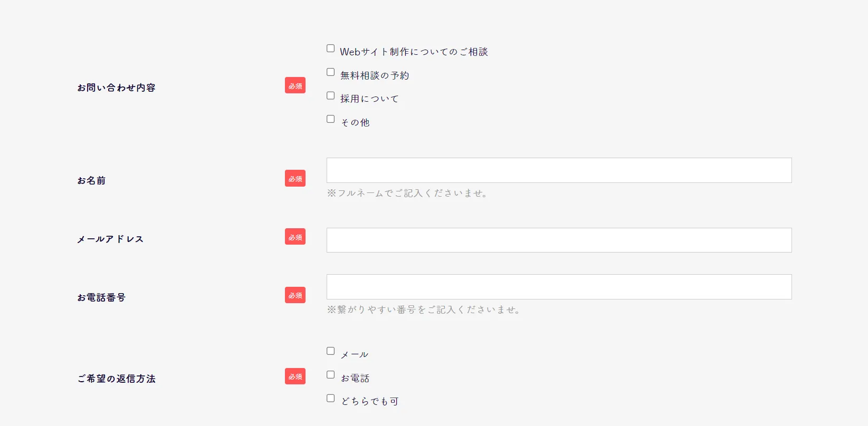Click the 必須 badge next to お名前
This screenshot has height=426, width=868.
pyautogui.click(x=295, y=178)
